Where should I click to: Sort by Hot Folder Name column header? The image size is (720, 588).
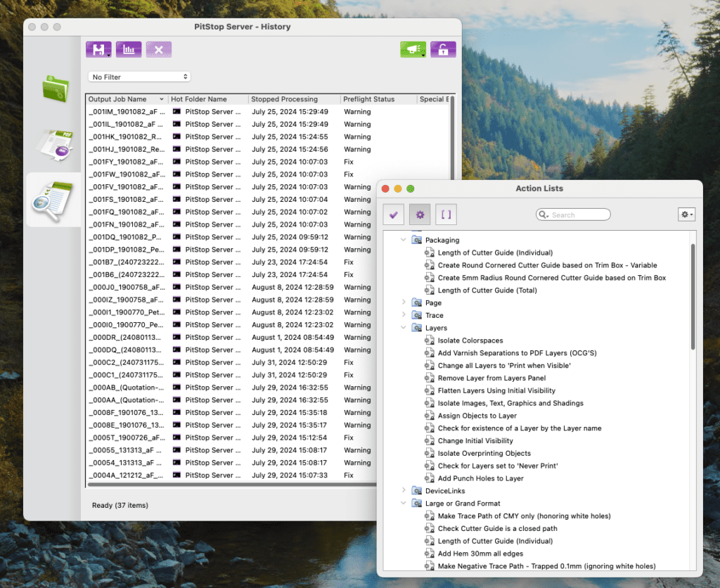pyautogui.click(x=208, y=99)
